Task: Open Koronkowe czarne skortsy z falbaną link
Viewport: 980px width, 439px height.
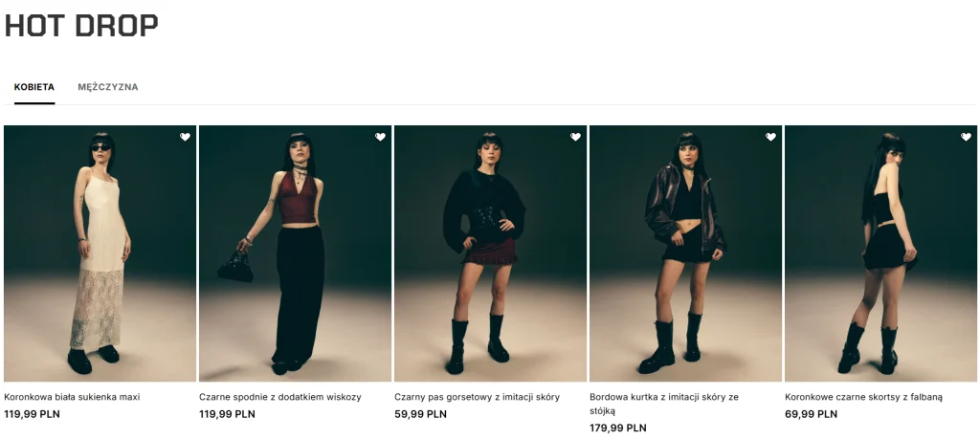Action: (x=863, y=397)
